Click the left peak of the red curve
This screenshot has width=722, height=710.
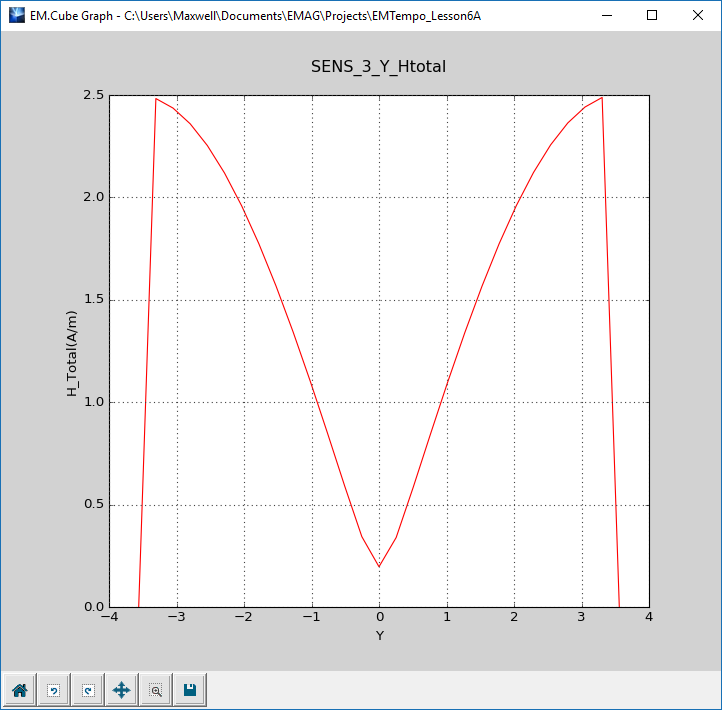pos(156,98)
